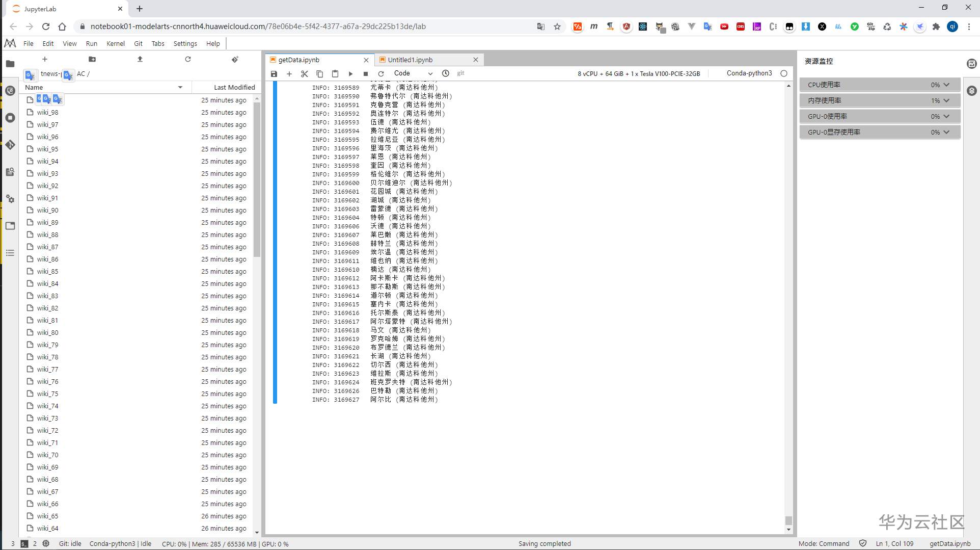
Task: Open the Kernel menu
Action: click(x=115, y=43)
